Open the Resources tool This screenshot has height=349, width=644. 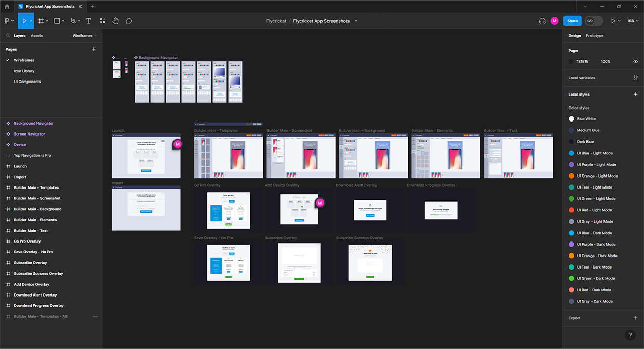102,21
